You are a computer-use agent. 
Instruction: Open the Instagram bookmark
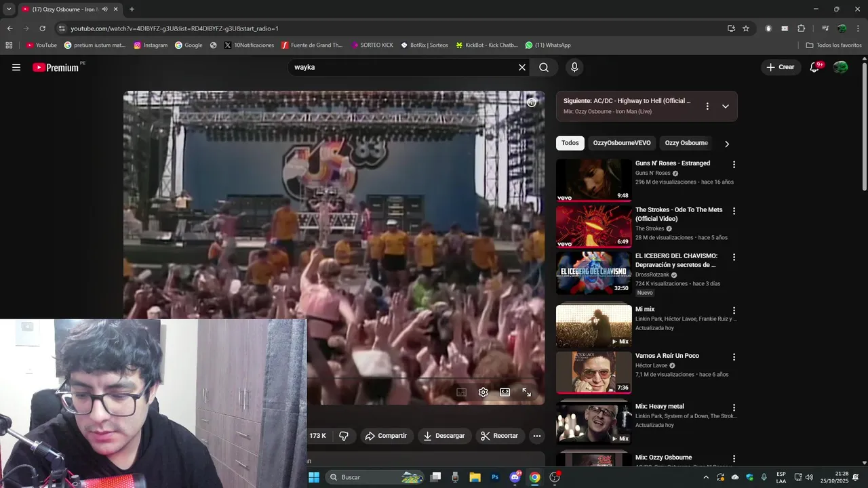tap(151, 45)
